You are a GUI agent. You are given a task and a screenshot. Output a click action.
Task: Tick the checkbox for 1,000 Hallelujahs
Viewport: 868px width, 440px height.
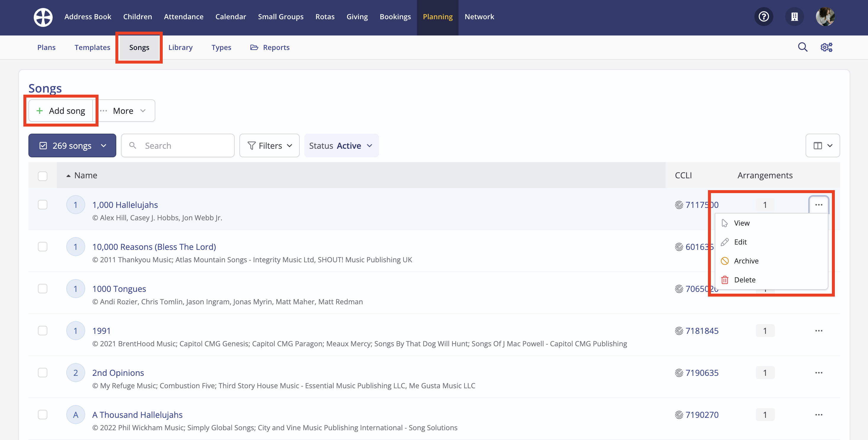click(43, 205)
